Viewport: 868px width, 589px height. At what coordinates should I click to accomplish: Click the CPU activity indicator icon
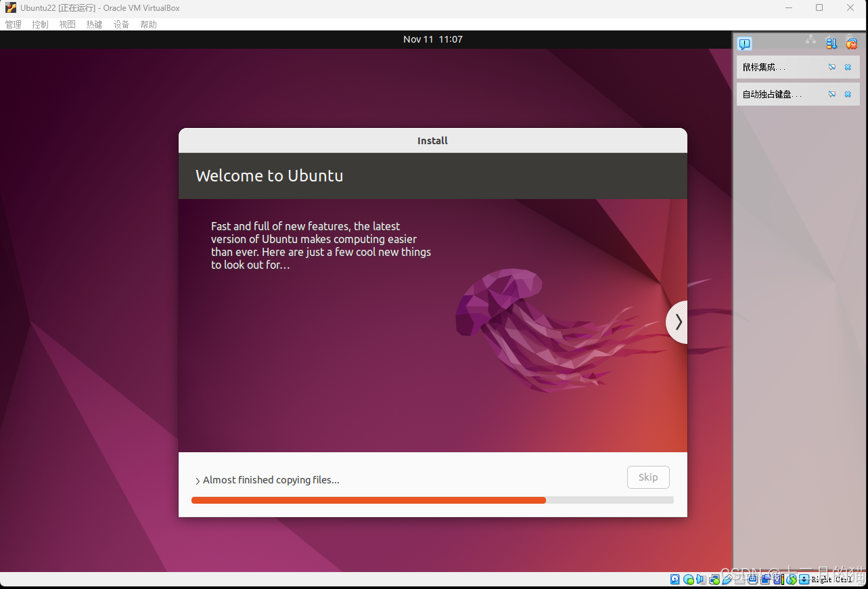pyautogui.click(x=778, y=580)
